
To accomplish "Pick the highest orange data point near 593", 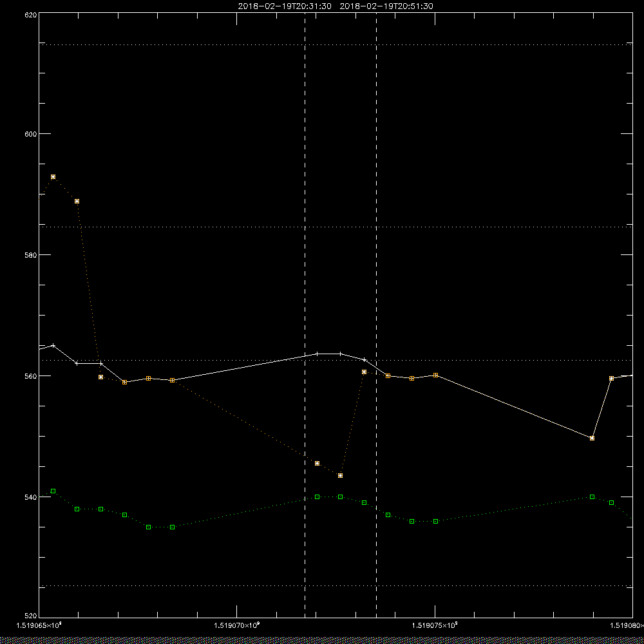I will click(x=53, y=177).
